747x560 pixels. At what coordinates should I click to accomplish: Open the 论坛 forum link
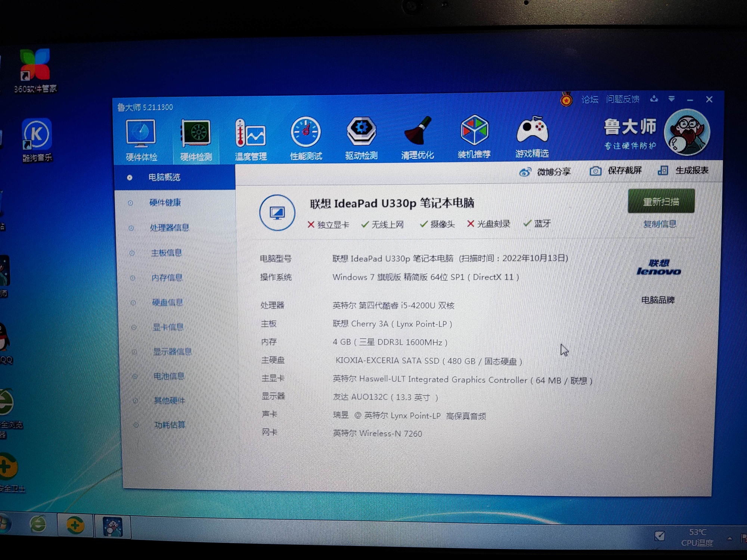point(590,99)
